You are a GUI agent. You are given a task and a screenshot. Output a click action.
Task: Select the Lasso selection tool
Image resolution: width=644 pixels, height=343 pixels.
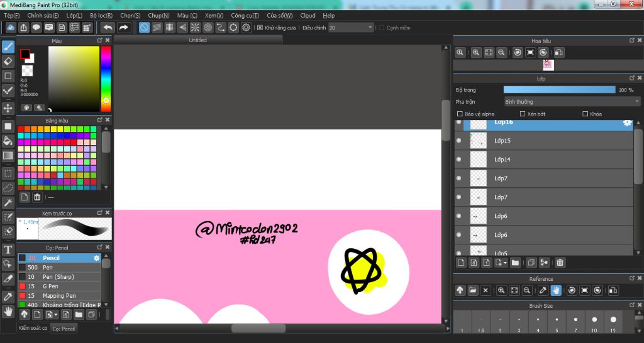[8, 188]
